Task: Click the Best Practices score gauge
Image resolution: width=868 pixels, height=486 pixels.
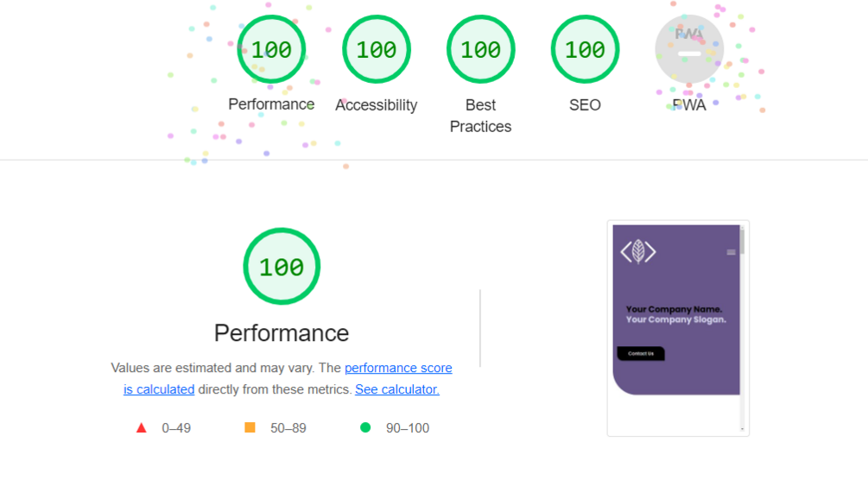Action: pyautogui.click(x=480, y=50)
